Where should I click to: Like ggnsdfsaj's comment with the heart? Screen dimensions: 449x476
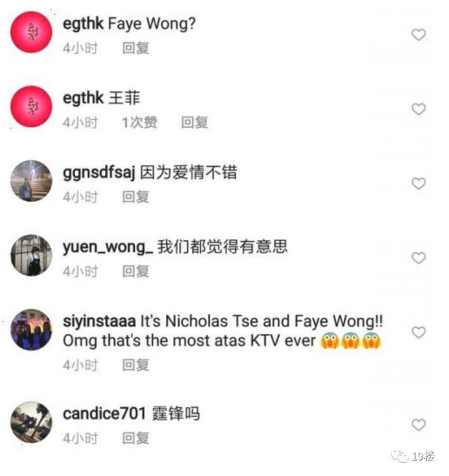[419, 183]
